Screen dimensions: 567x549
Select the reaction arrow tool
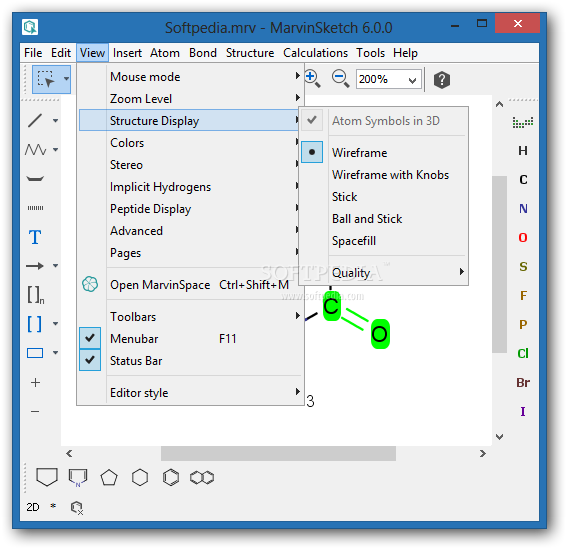[35, 266]
